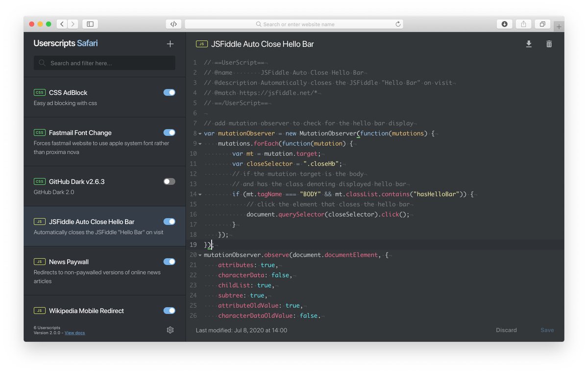Click JS badge of News Paywall
This screenshot has height=373, width=588.
point(39,262)
